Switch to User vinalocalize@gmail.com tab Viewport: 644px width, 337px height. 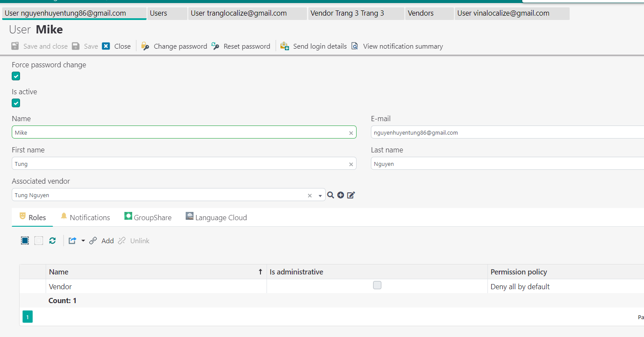pyautogui.click(x=512, y=13)
